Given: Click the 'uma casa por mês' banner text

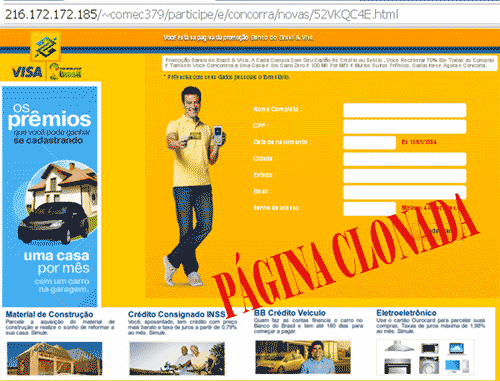Looking at the screenshot, I should click(x=57, y=262).
